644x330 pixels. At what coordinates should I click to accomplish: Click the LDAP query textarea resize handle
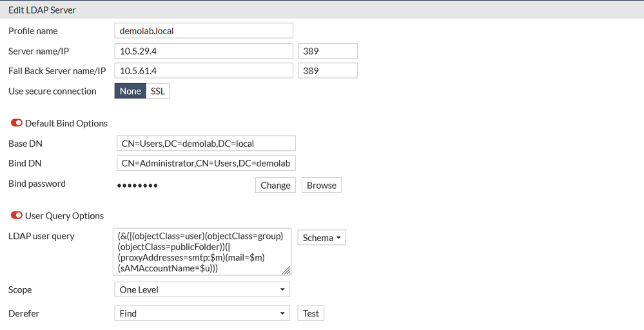[x=287, y=271]
